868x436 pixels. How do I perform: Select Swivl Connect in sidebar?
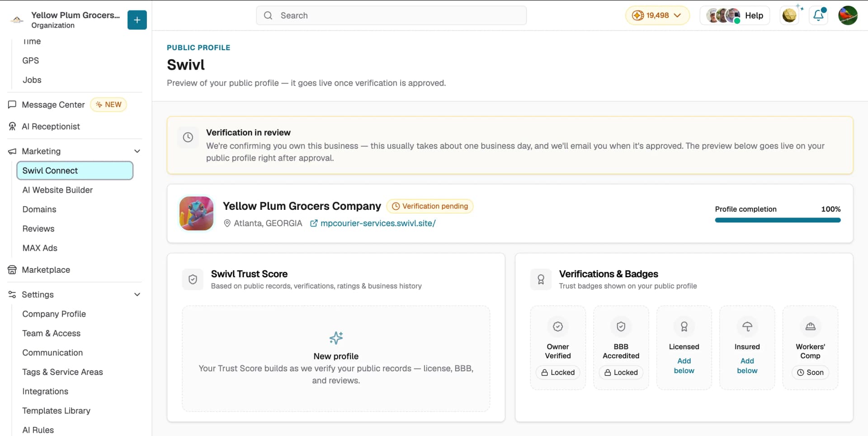pyautogui.click(x=75, y=171)
